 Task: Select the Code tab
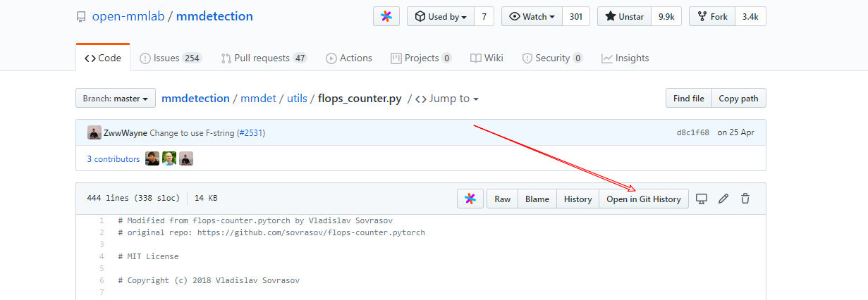pyautogui.click(x=103, y=58)
